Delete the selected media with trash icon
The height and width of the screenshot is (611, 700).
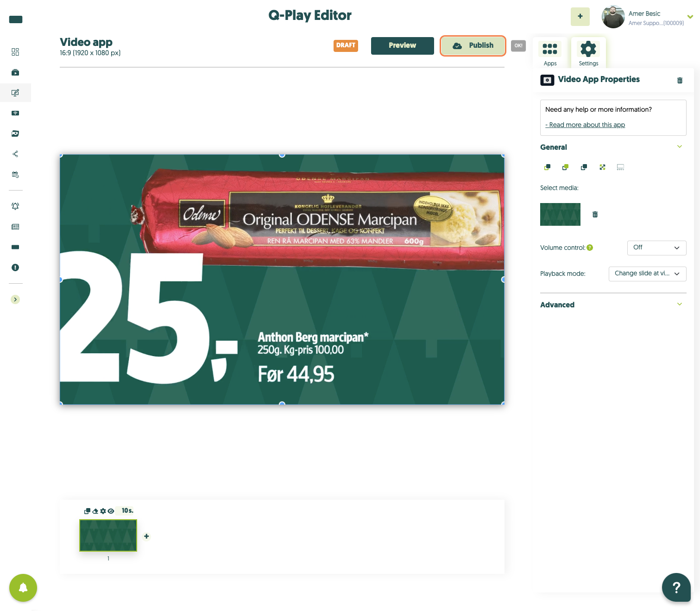click(x=595, y=214)
